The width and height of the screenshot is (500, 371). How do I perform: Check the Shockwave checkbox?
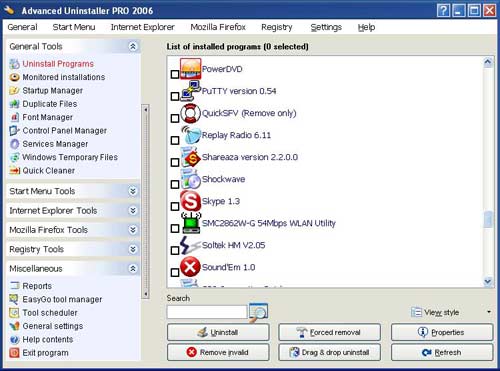click(x=175, y=184)
